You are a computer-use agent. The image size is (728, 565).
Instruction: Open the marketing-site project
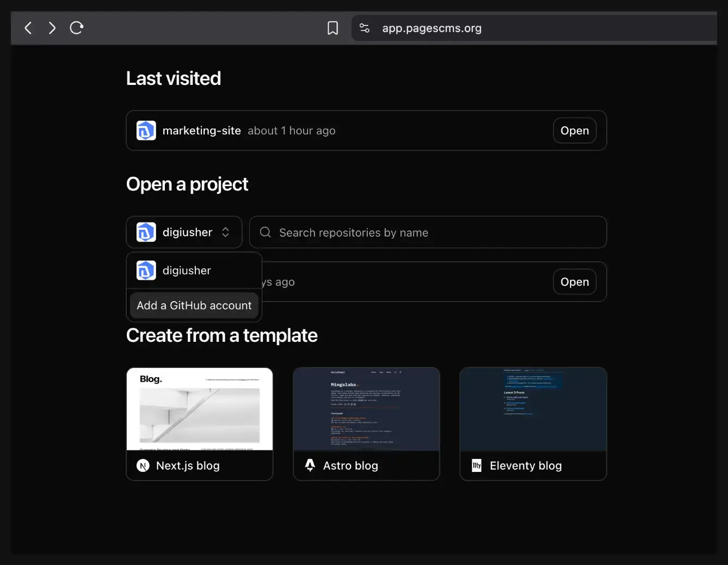(x=575, y=130)
